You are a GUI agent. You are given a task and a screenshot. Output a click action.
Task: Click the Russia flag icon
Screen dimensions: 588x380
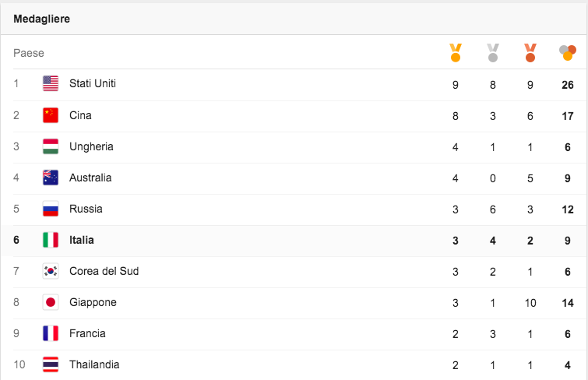coord(51,209)
